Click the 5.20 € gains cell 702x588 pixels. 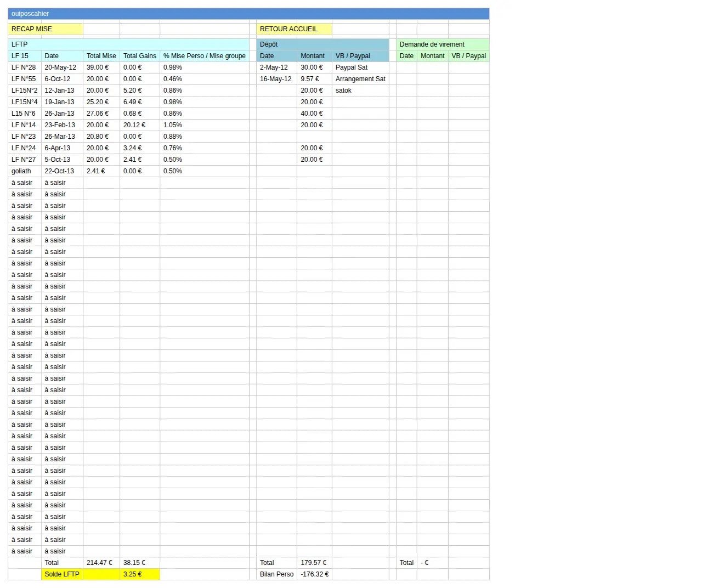[x=140, y=91]
